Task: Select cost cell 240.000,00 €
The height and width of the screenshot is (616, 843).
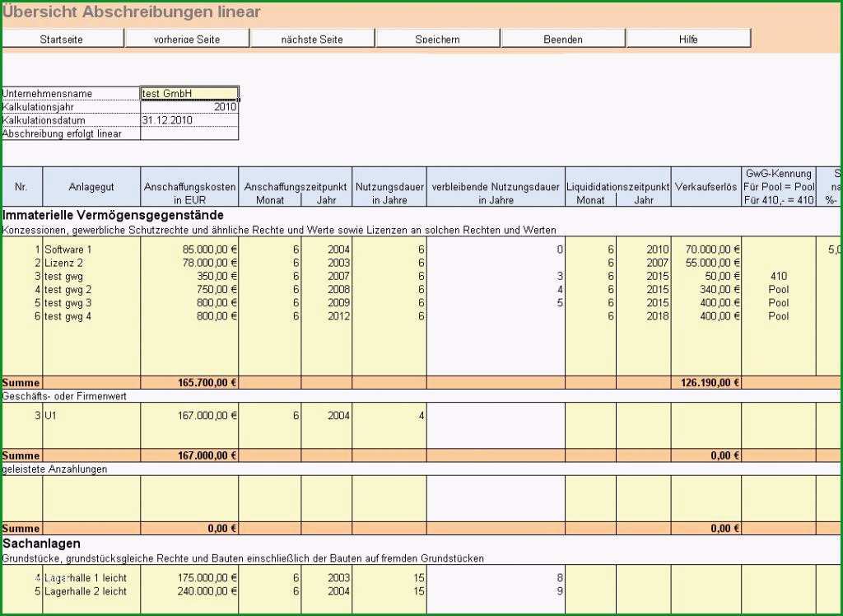Action: [189, 591]
